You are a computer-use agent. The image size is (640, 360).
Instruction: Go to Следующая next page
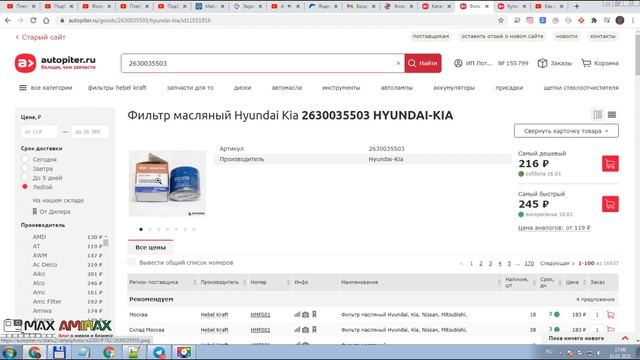click(557, 263)
